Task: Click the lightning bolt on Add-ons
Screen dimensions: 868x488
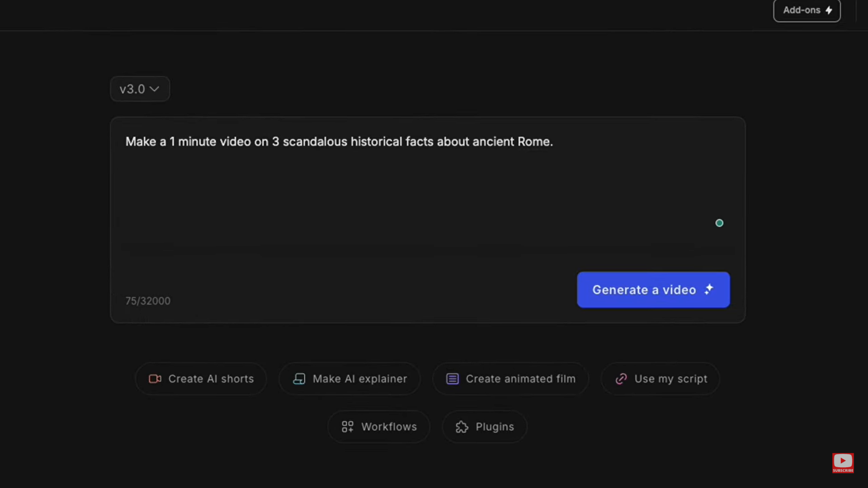Action: 829,10
